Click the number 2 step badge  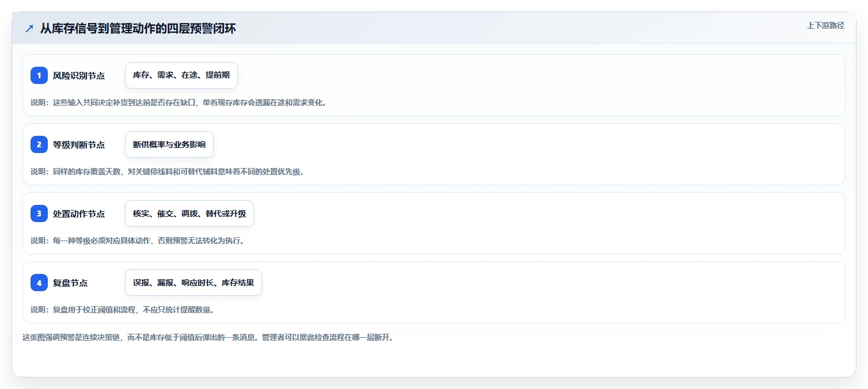click(x=39, y=144)
